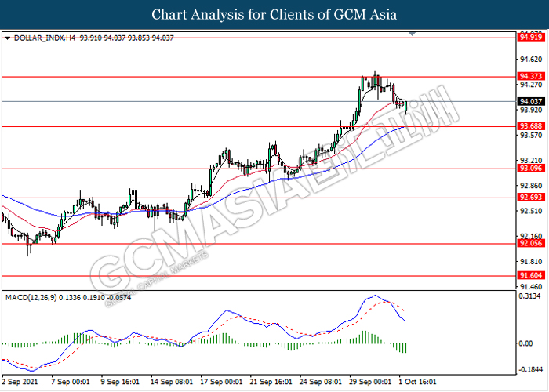Click the 92.860 price scale value

(531, 186)
